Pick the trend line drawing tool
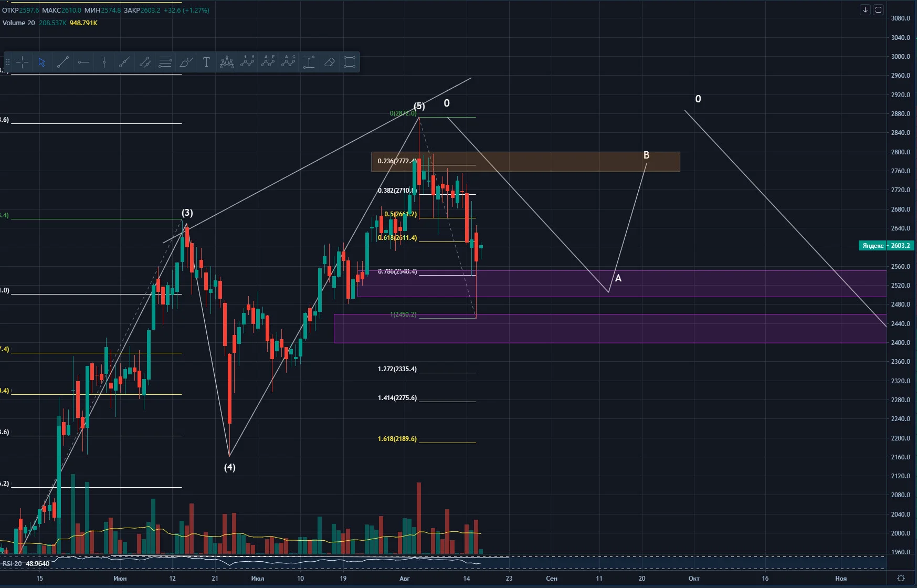 pos(62,62)
